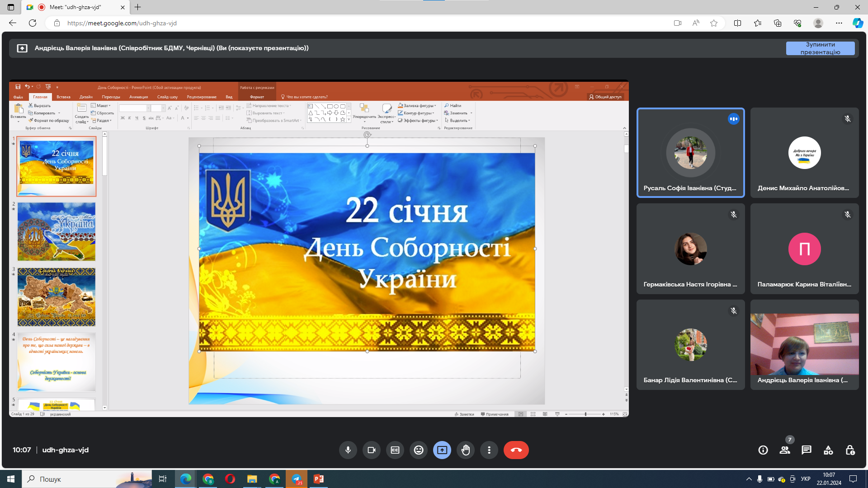Screen dimensions: 868x488
Task: Open a new browser tab
Action: pyautogui.click(x=138, y=7)
